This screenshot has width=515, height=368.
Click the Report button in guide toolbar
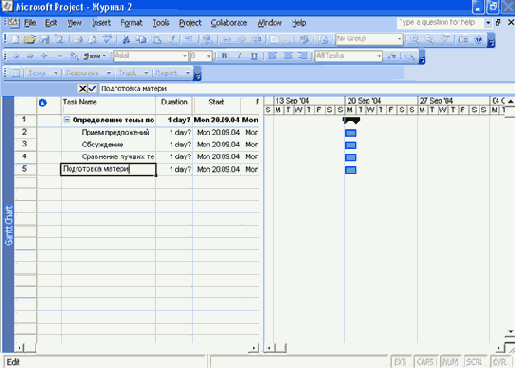click(x=172, y=73)
